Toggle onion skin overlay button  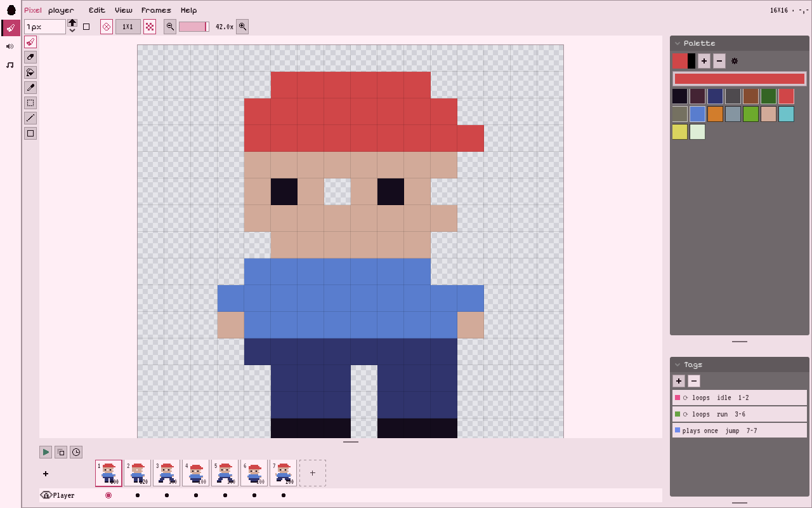[61, 452]
